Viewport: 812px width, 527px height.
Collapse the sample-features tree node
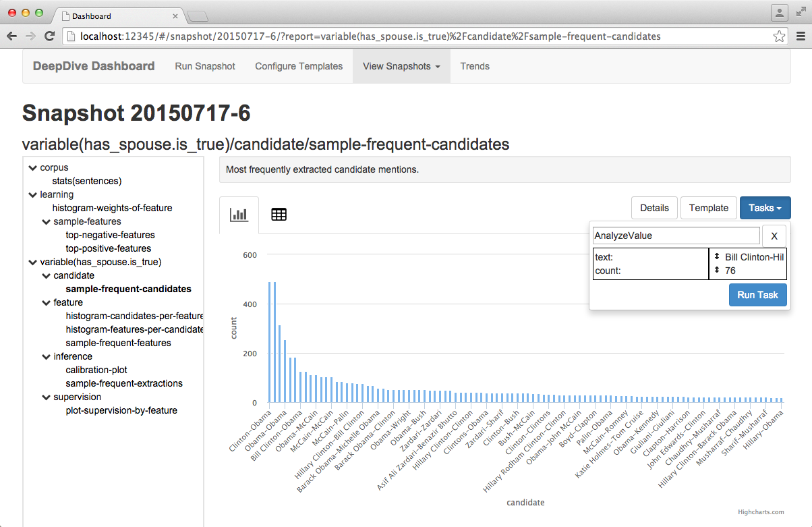point(46,221)
